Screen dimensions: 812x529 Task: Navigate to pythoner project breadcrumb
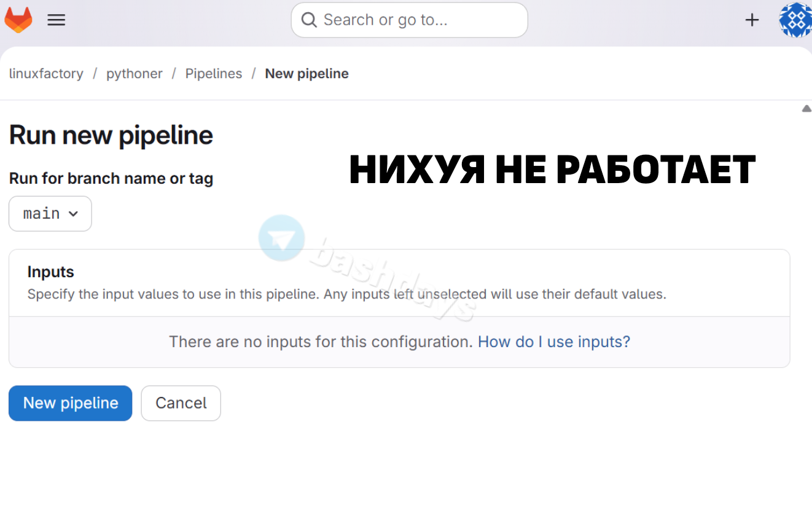coord(135,74)
